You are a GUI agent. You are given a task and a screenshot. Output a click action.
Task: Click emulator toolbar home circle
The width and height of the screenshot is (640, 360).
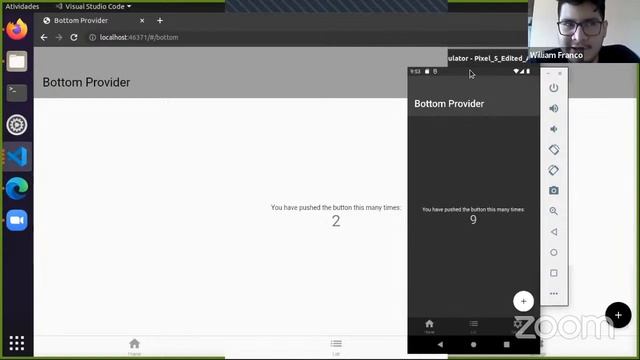coord(553,252)
